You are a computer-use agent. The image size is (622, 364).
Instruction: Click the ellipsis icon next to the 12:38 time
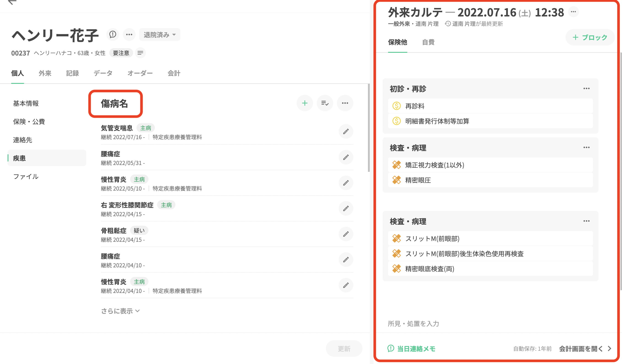573,12
